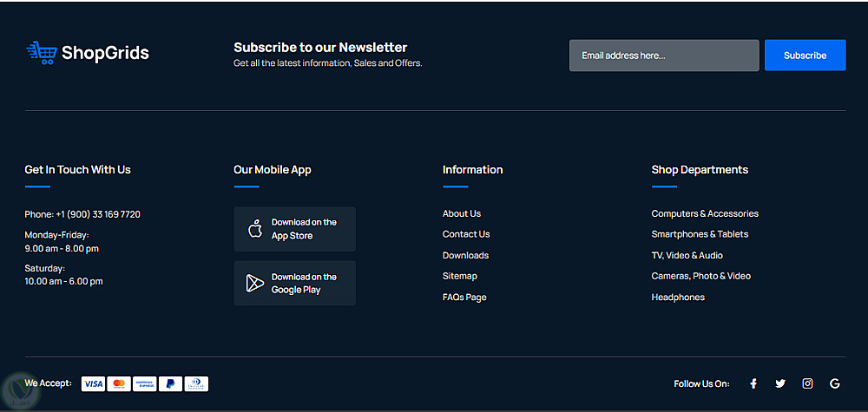The height and width of the screenshot is (412, 868).
Task: Click the Our Mobile App heading
Action: coord(273,170)
